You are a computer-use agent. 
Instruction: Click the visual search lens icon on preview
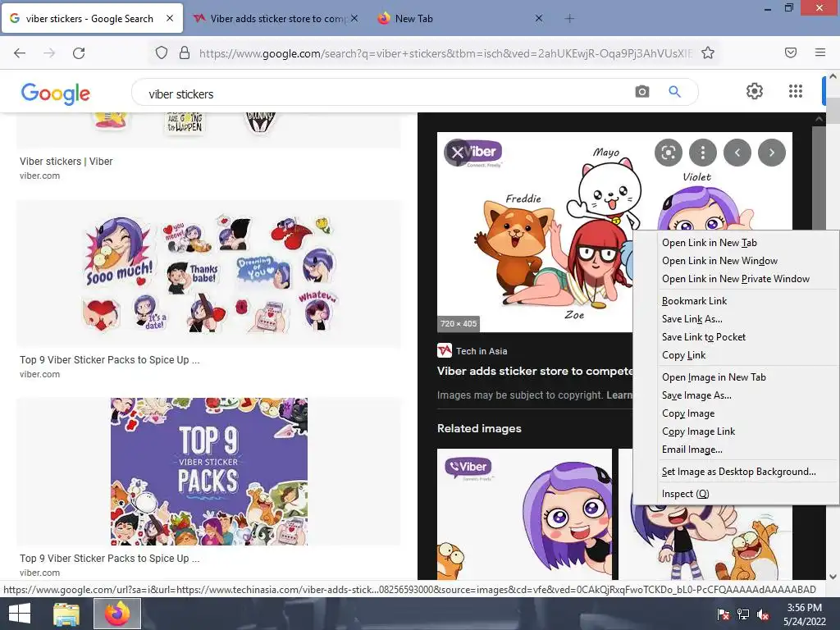[x=668, y=153]
